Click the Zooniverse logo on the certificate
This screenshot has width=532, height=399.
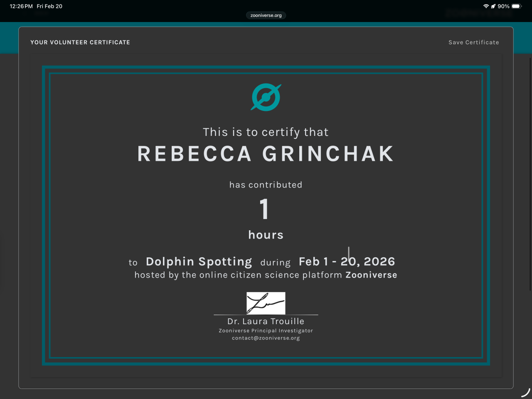point(266,98)
